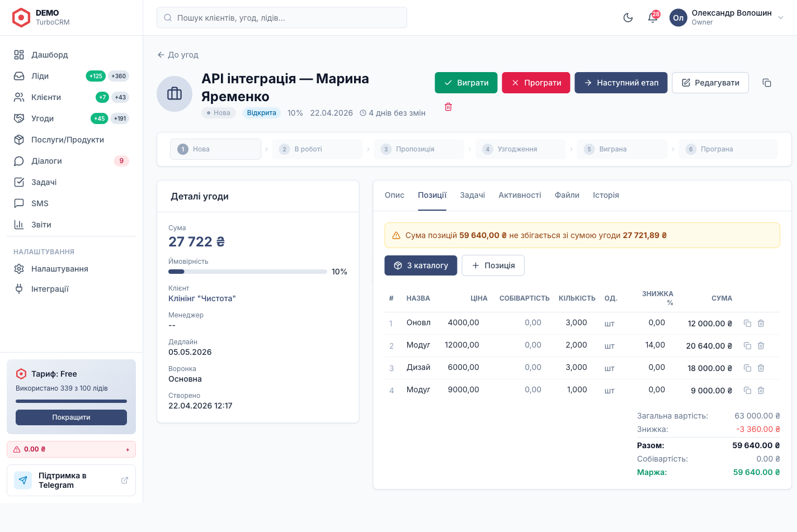
Task: Add items with the З каталогу button
Action: pos(421,265)
